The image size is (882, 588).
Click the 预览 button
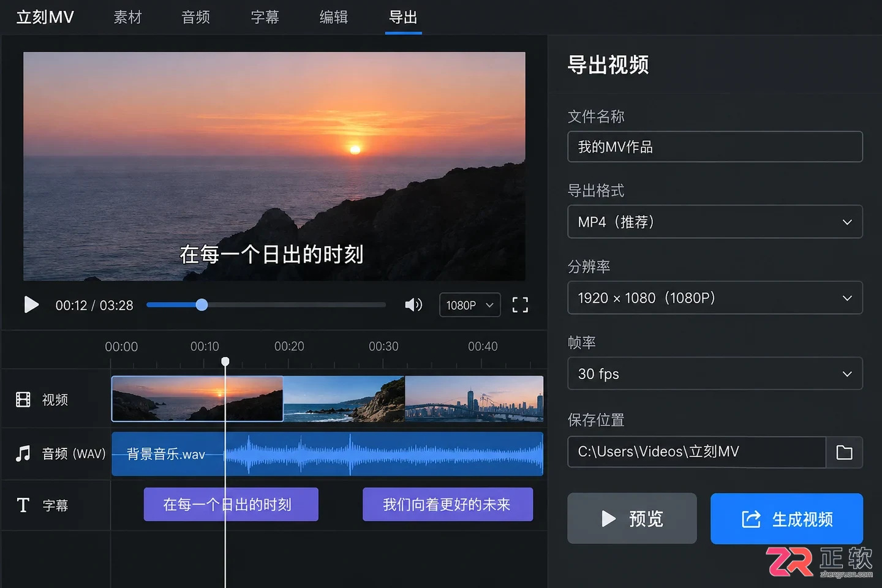(632, 518)
